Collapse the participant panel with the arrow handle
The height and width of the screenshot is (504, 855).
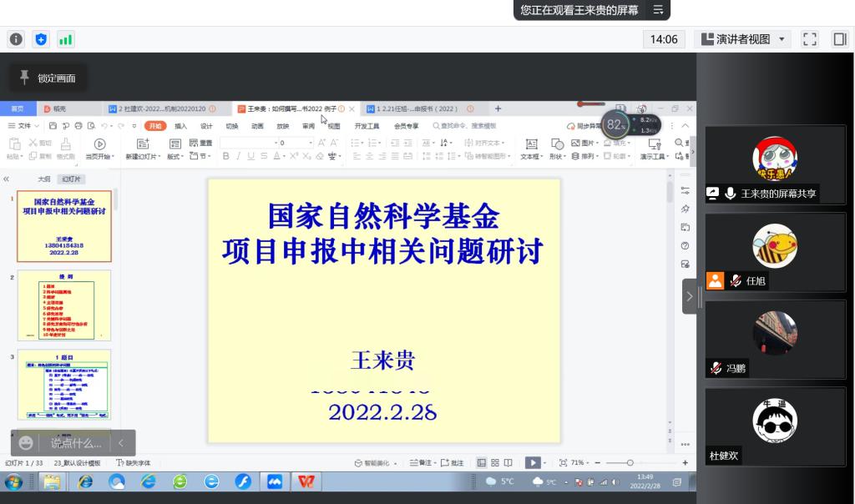(x=690, y=296)
